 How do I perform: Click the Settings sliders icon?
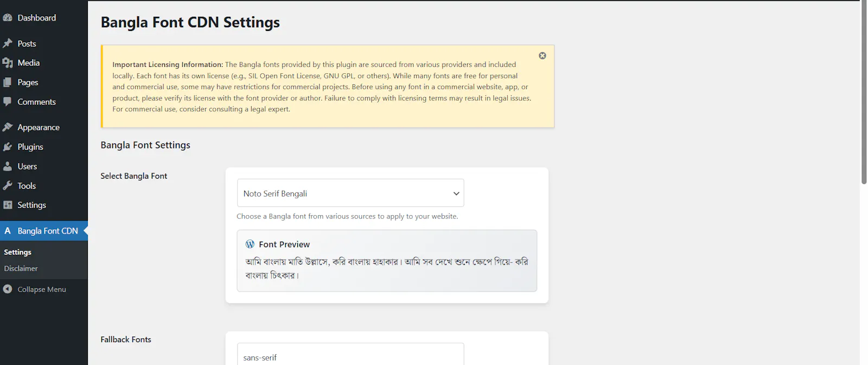pyautogui.click(x=8, y=205)
